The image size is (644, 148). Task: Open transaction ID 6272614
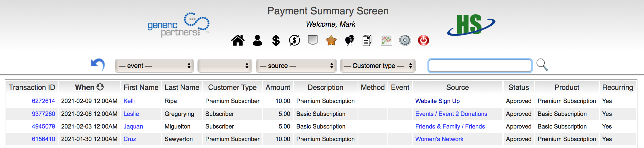(x=43, y=101)
